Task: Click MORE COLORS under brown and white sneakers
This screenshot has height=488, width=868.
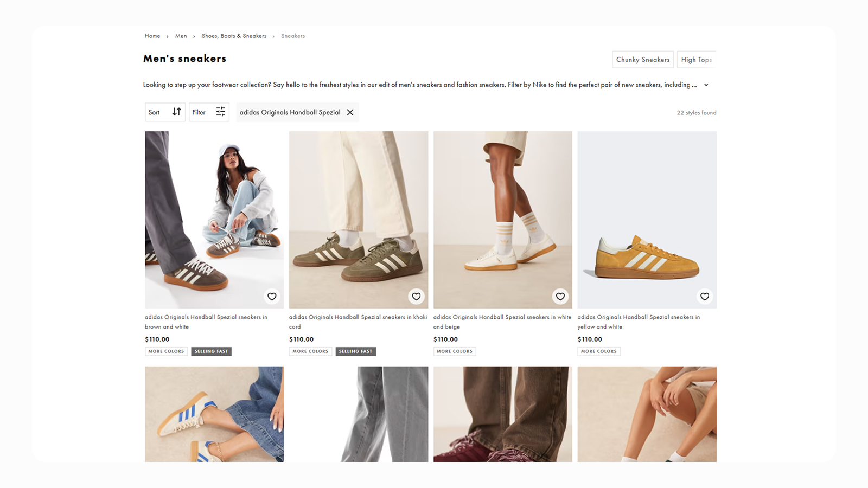Action: 166,351
